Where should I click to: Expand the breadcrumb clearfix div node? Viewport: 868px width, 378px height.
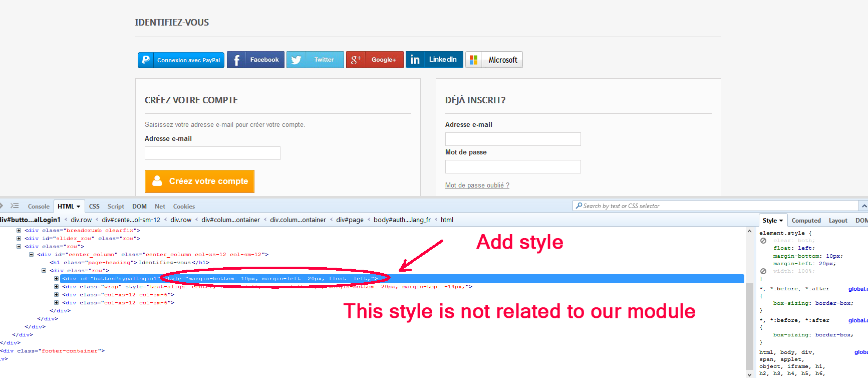(x=19, y=231)
